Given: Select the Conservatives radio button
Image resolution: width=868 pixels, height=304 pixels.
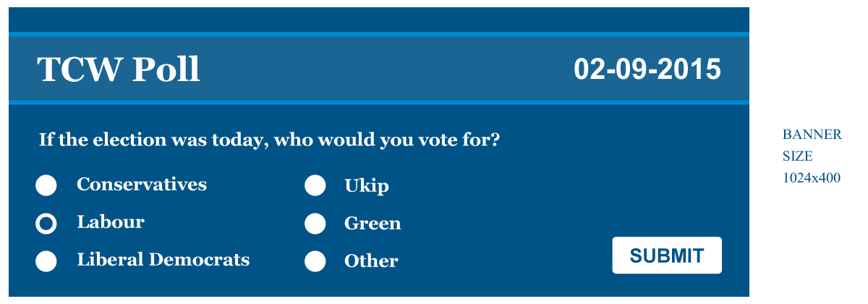Looking at the screenshot, I should 46,186.
